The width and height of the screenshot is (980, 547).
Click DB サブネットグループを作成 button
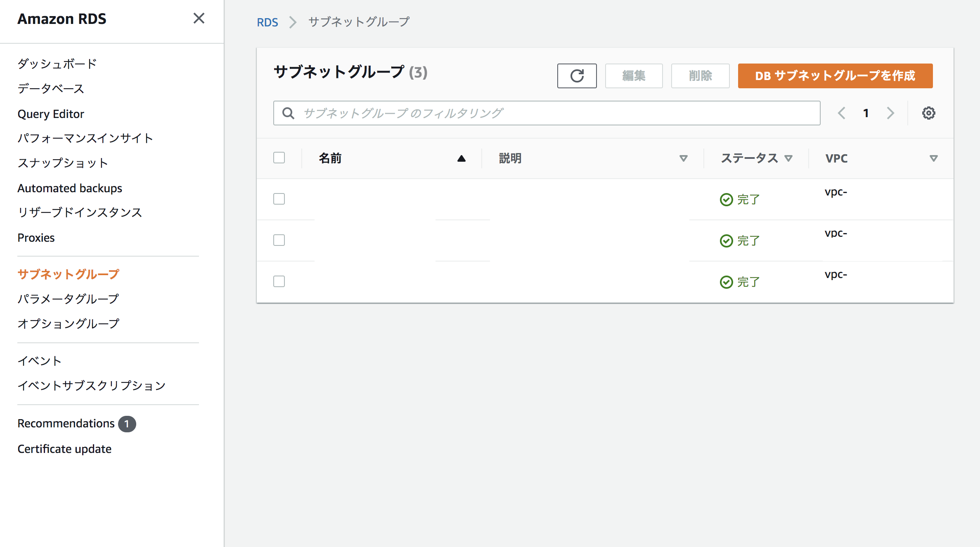pos(835,76)
